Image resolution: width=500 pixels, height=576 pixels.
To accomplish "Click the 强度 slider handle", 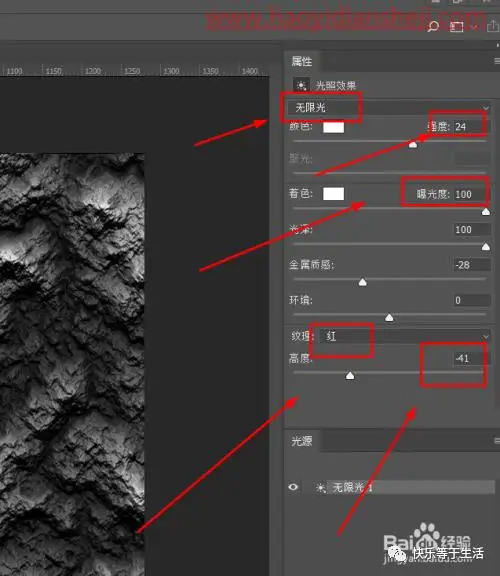I will point(413,144).
